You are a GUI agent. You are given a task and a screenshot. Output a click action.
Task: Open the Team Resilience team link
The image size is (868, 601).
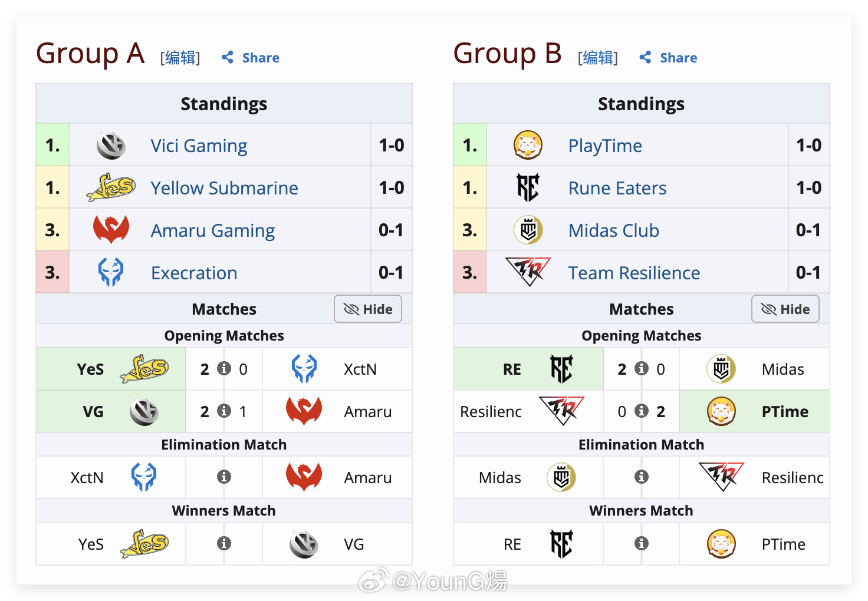coord(634,273)
